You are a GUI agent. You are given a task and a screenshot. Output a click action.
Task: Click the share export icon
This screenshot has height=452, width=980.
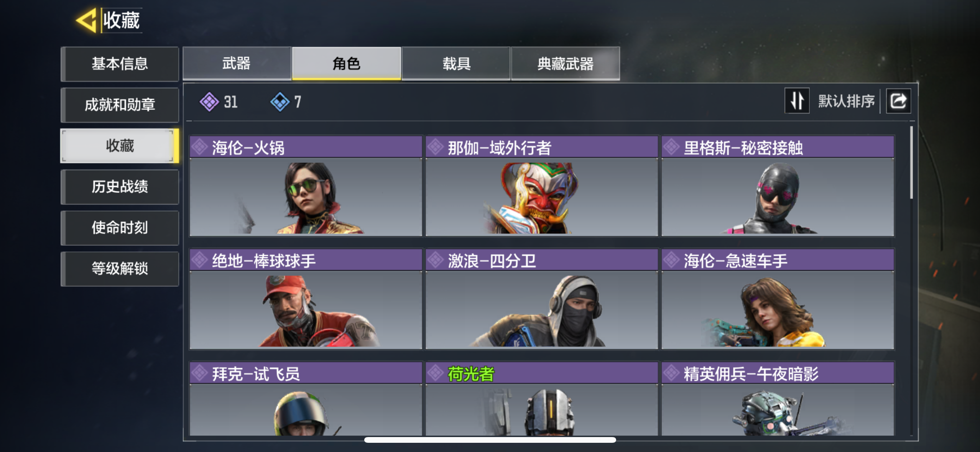point(898,101)
